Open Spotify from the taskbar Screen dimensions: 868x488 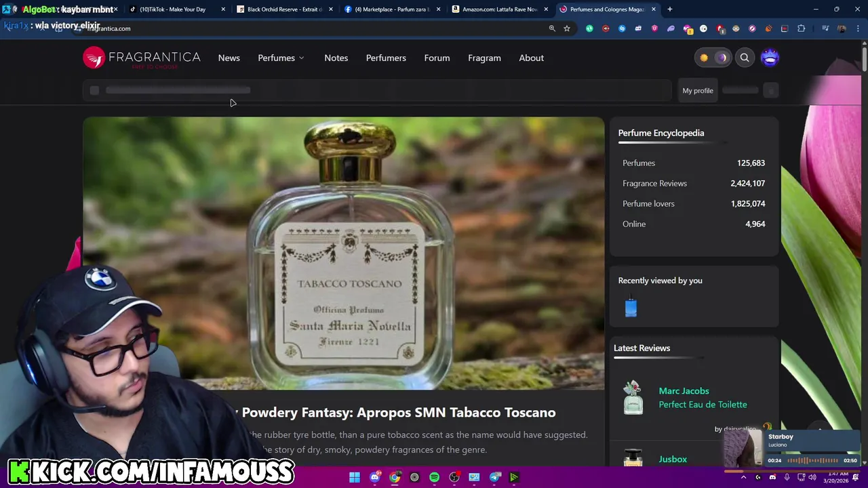coord(435,477)
